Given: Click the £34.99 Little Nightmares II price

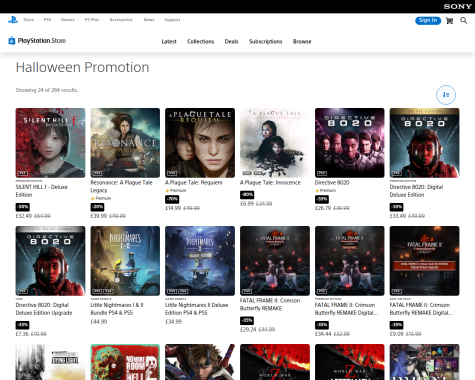Looking at the screenshot, I should (174, 322).
